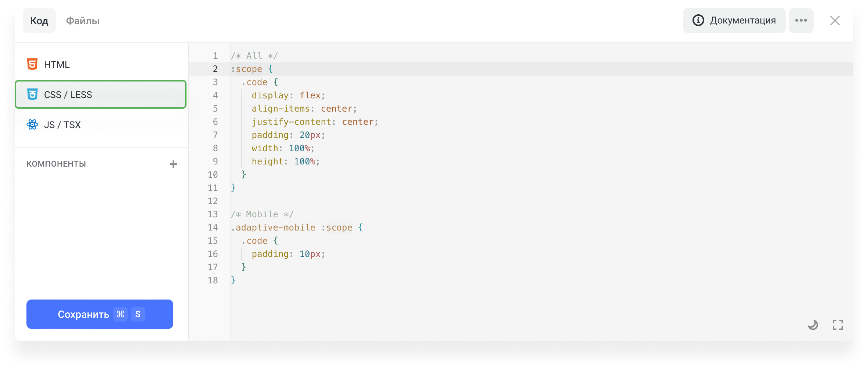The height and width of the screenshot is (370, 868).
Task: Open the Файлы tab
Action: [x=83, y=21]
